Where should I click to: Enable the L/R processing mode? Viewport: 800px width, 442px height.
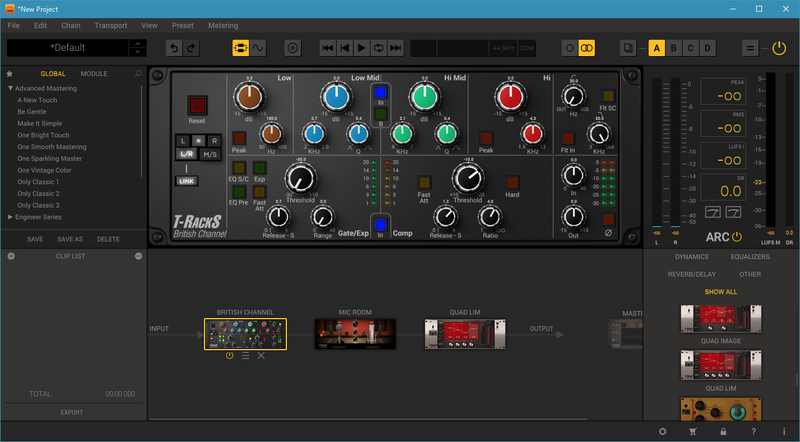(187, 154)
